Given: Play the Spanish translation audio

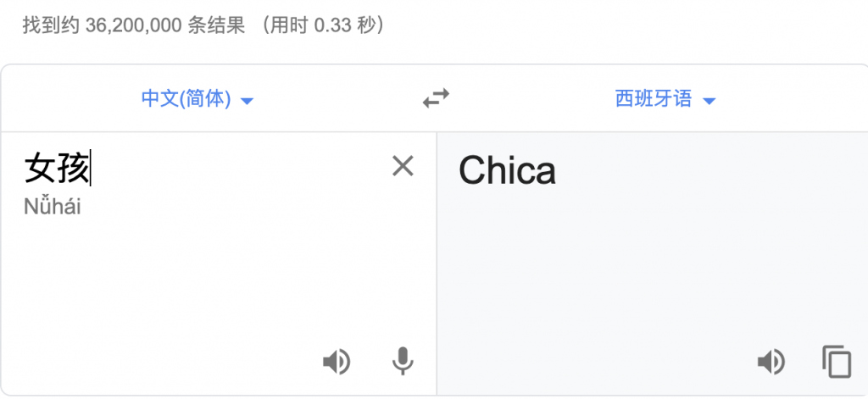Looking at the screenshot, I should (770, 363).
